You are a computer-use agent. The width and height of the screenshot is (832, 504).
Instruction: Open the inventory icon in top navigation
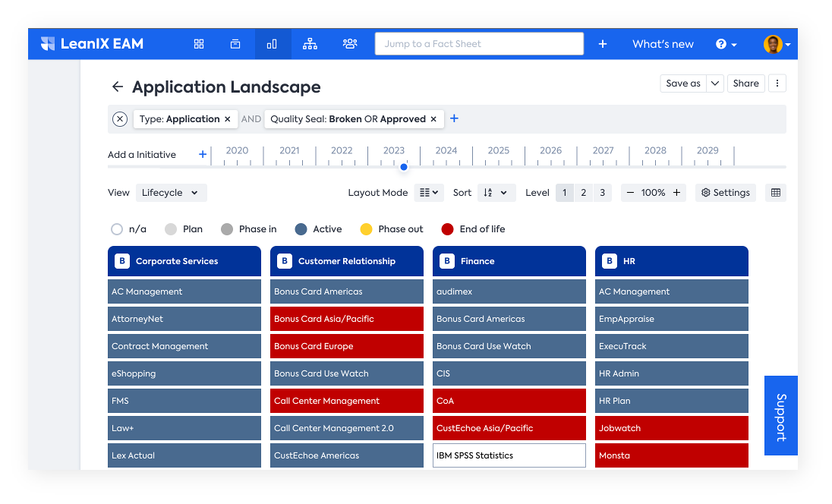(235, 44)
